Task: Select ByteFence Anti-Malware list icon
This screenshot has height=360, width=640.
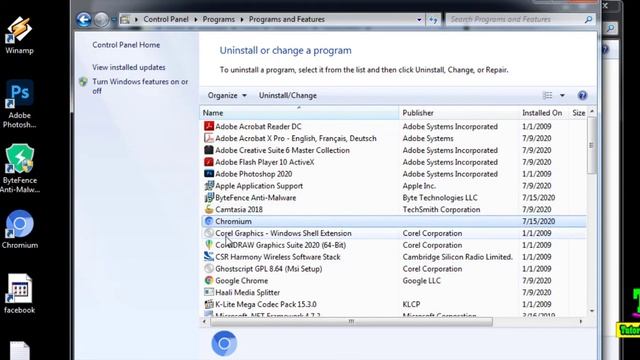Action: pyautogui.click(x=209, y=197)
